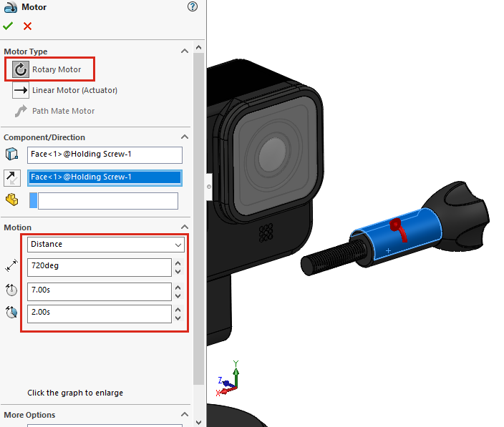Collapse the More Options section

pyautogui.click(x=185, y=415)
